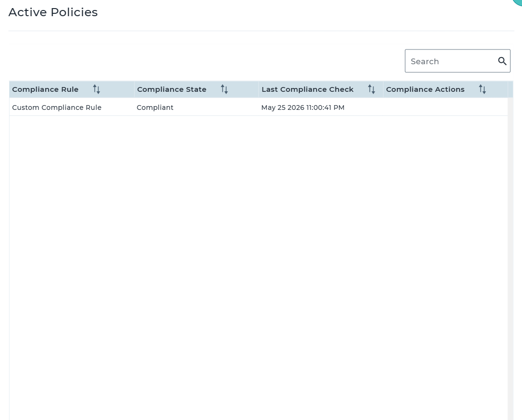The width and height of the screenshot is (522, 420).
Task: Click the Compliance Actions header label
Action: click(x=425, y=89)
